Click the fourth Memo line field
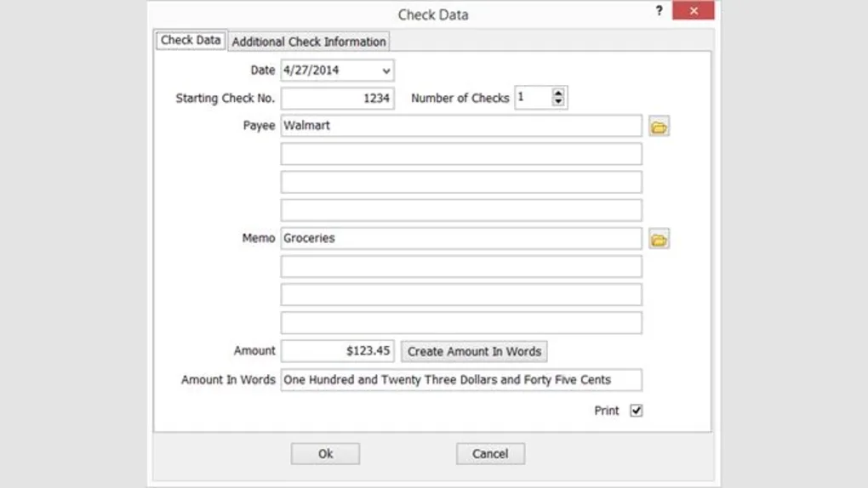The width and height of the screenshot is (868, 488). tap(461, 323)
